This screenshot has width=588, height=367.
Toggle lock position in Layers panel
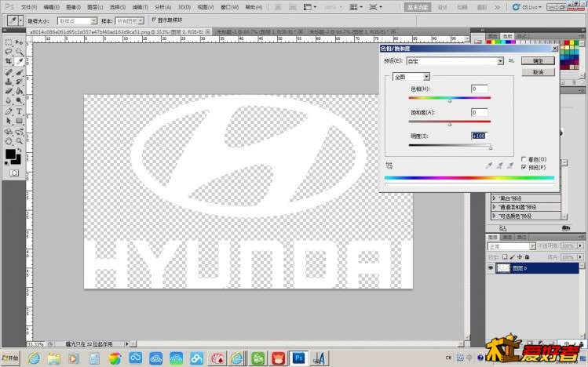[520, 257]
